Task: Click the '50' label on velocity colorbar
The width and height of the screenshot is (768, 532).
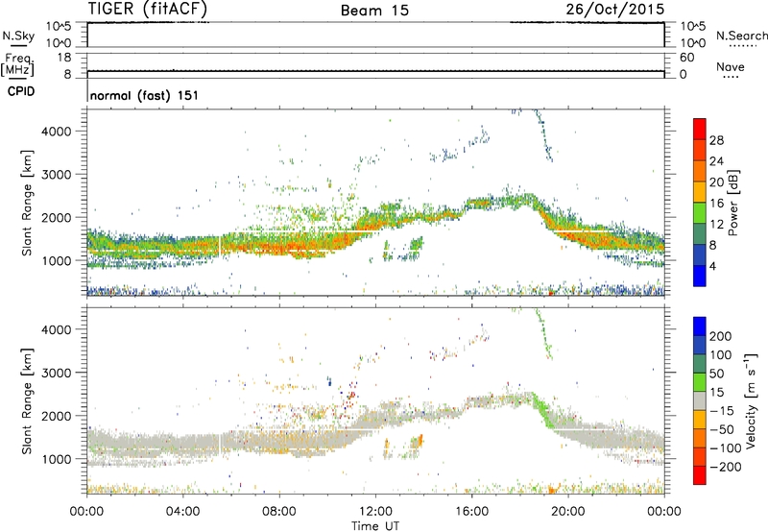Action: coord(717,374)
